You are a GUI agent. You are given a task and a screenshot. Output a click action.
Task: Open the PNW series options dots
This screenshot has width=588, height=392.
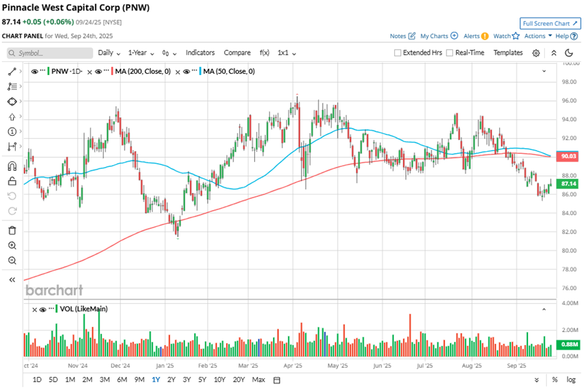pos(43,70)
